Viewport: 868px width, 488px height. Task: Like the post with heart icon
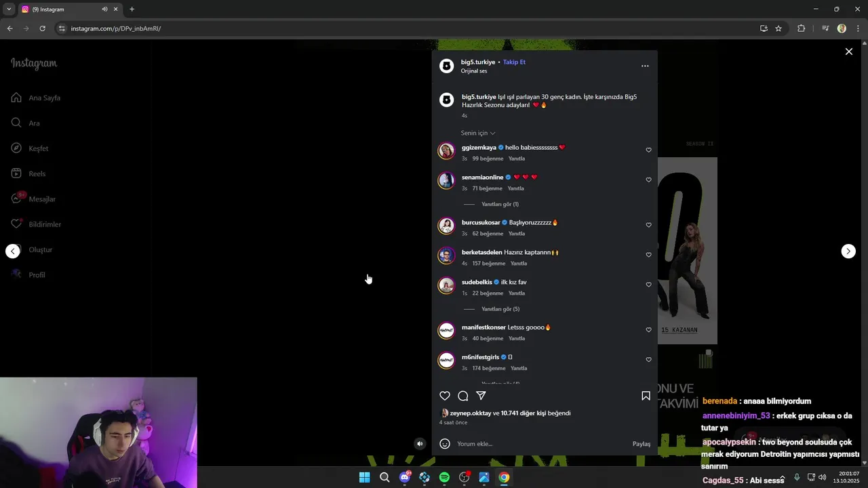(x=445, y=396)
